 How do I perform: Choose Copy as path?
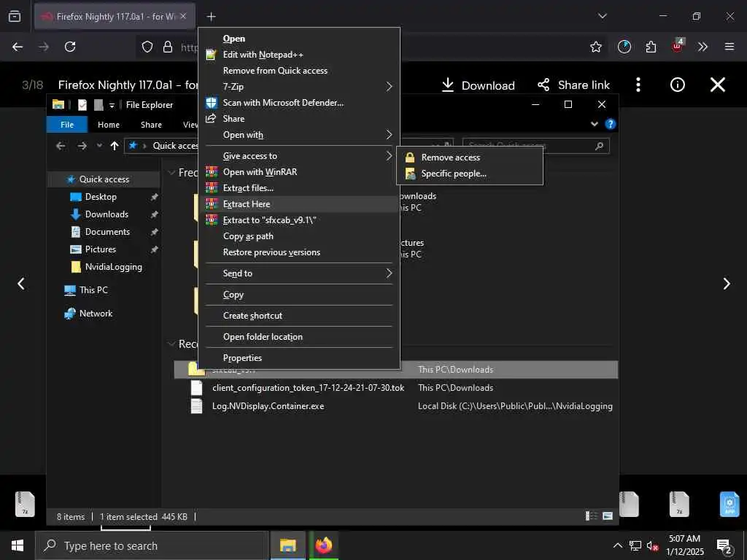click(x=299, y=236)
